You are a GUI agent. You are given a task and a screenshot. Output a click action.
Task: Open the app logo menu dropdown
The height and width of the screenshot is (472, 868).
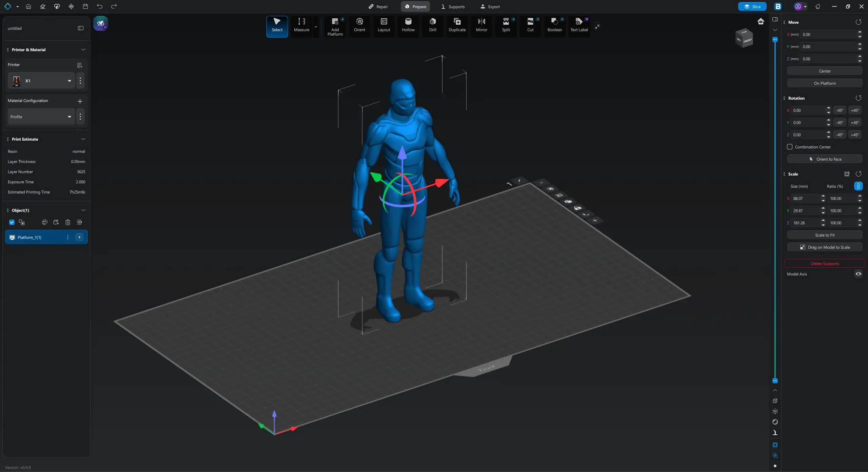pyautogui.click(x=18, y=6)
